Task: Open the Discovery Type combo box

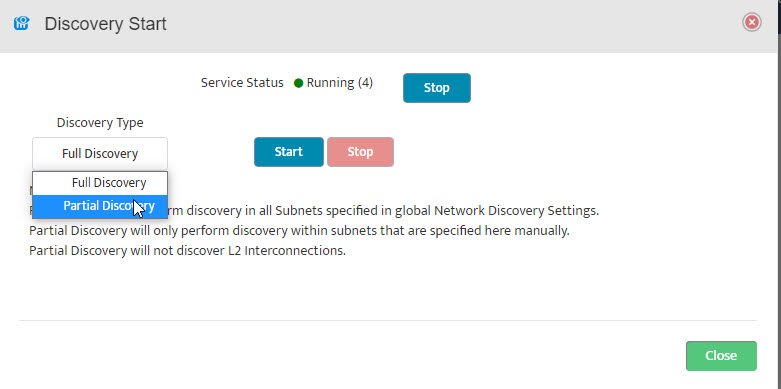Action: click(100, 153)
